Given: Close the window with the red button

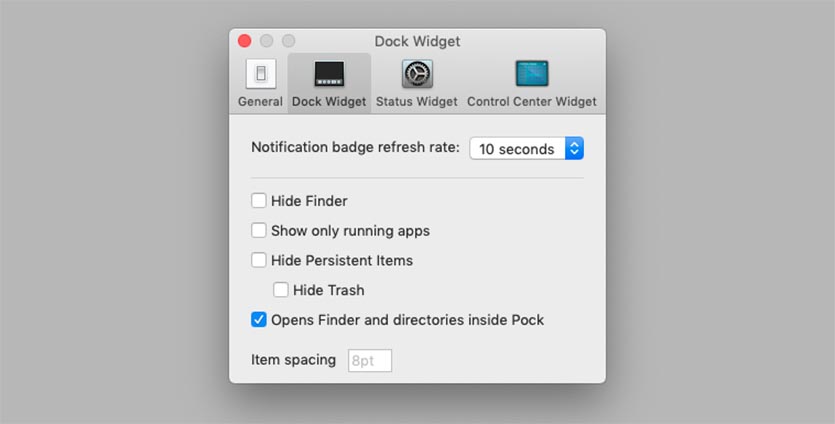Looking at the screenshot, I should click(244, 41).
